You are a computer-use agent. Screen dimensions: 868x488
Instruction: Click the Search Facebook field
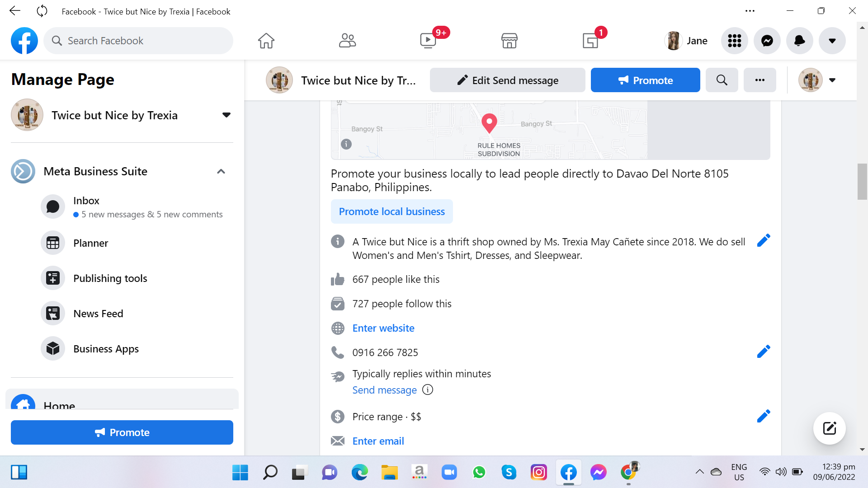[138, 41]
